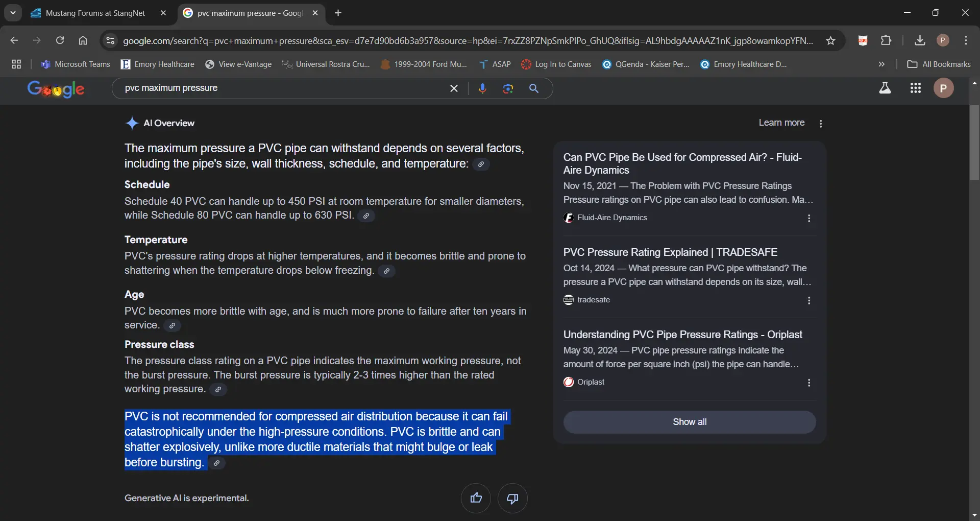Open the Chrome three-dot menu
980x521 pixels.
[x=966, y=40]
